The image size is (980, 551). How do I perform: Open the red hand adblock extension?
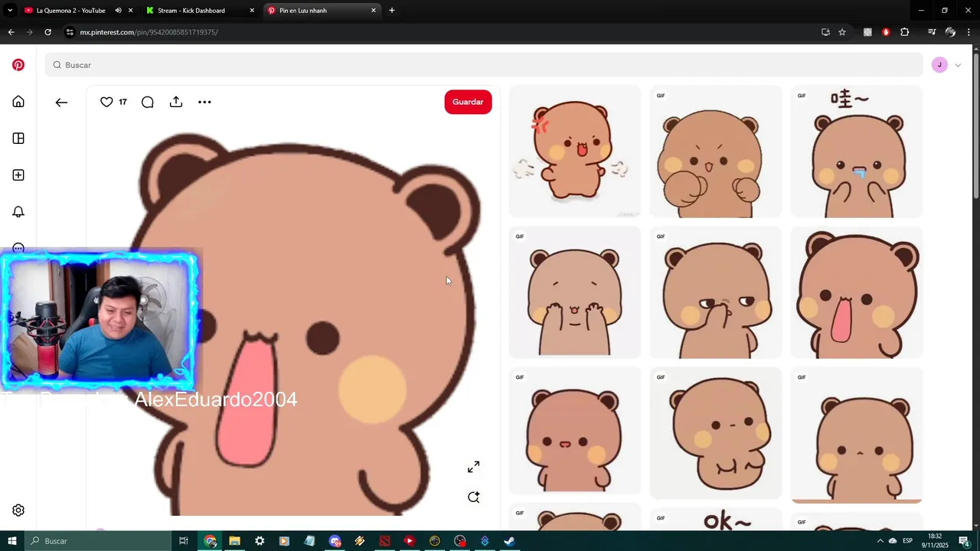coord(886,32)
